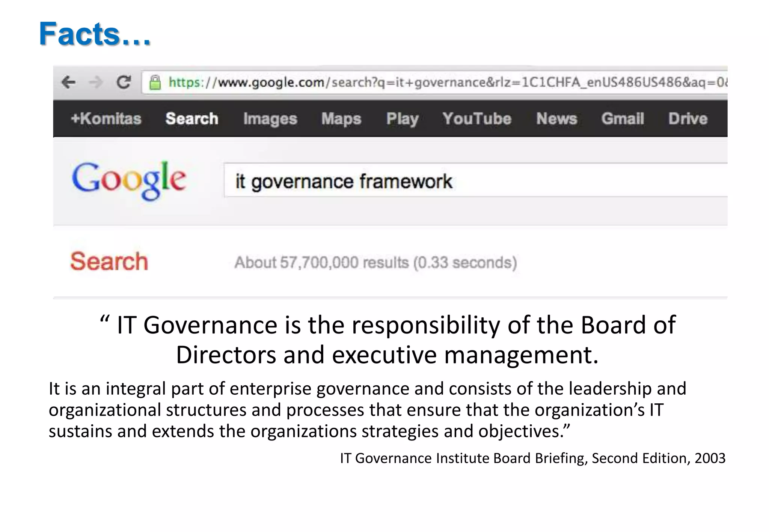Click the 'Facts…' slide title
The height and width of the screenshot is (532, 769).
coord(95,34)
